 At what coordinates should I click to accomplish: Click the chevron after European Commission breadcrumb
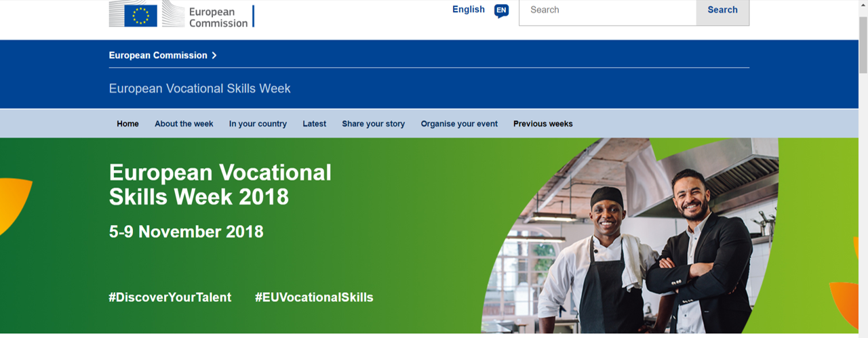[214, 56]
